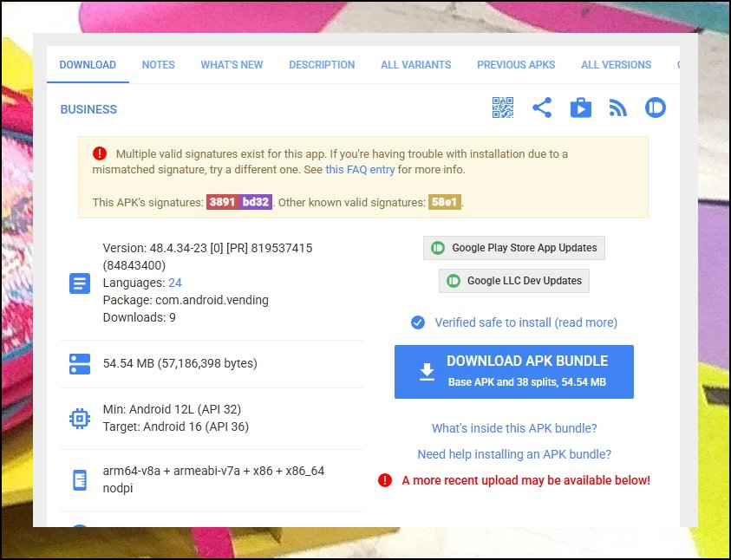
Task: Click the red warning icon in signatures notice
Action: (100, 153)
